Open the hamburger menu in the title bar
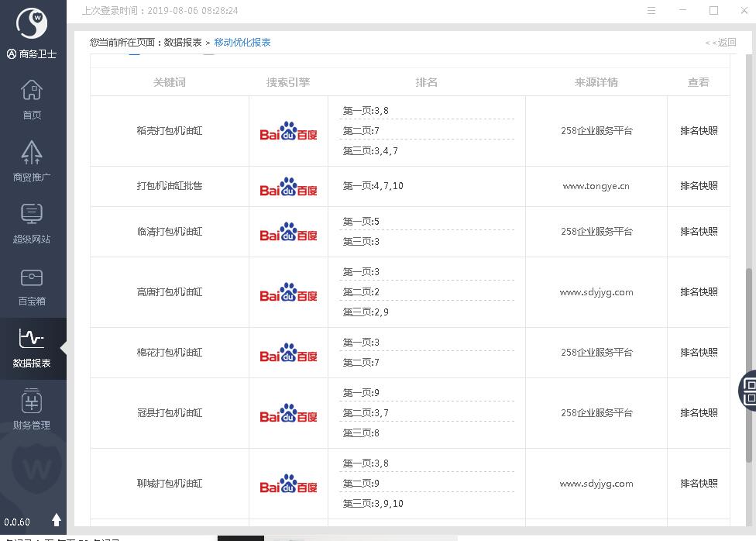The image size is (756, 541). 651,11
